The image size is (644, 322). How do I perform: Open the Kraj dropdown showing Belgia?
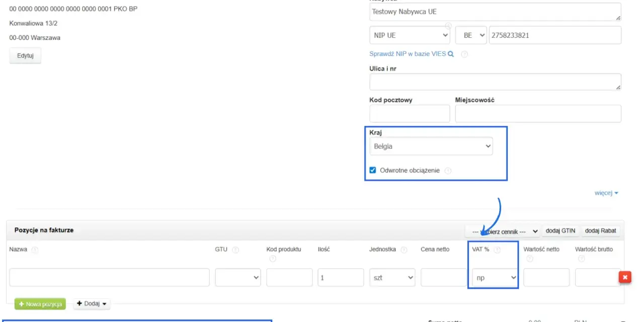click(431, 146)
